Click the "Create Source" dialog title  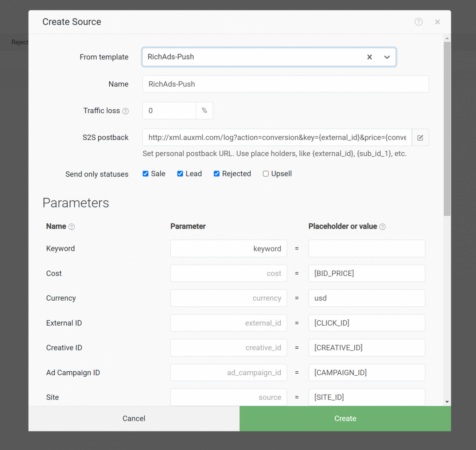tap(72, 22)
